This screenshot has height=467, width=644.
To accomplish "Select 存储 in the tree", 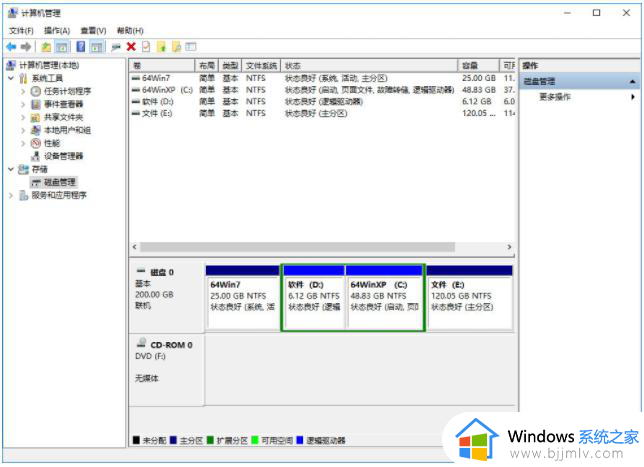I will click(x=39, y=169).
